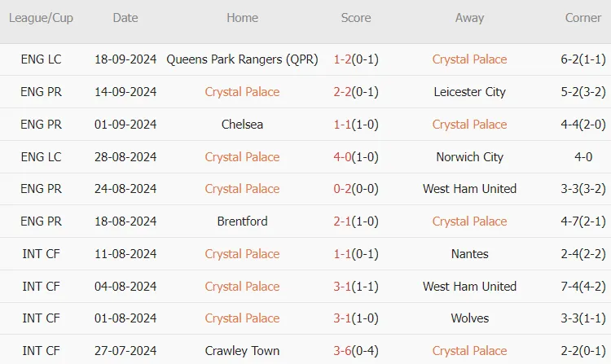Image resolution: width=611 pixels, height=364 pixels.
Task: Click Wolves in the Away column
Action: pos(469,318)
